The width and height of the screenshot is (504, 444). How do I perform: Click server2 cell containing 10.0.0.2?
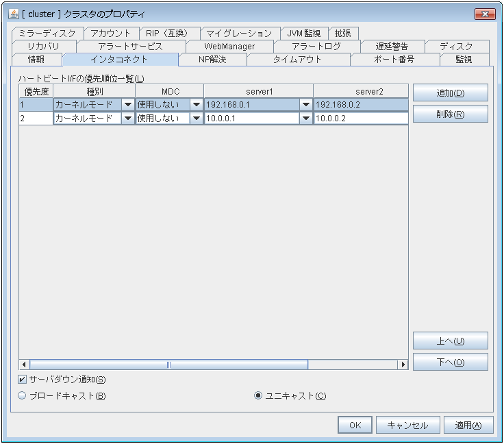tap(360, 119)
